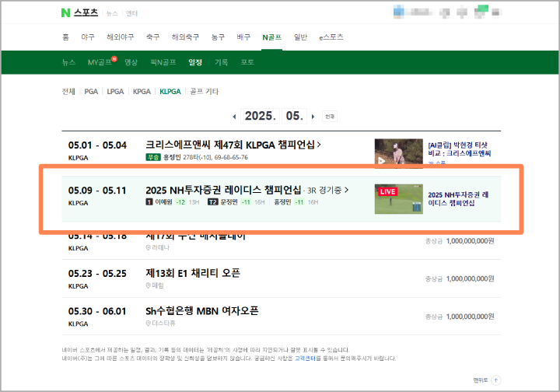Open 2025 NH투자증권 레이디스 챔피언십 title
The image size is (560, 392).
(x=223, y=190)
